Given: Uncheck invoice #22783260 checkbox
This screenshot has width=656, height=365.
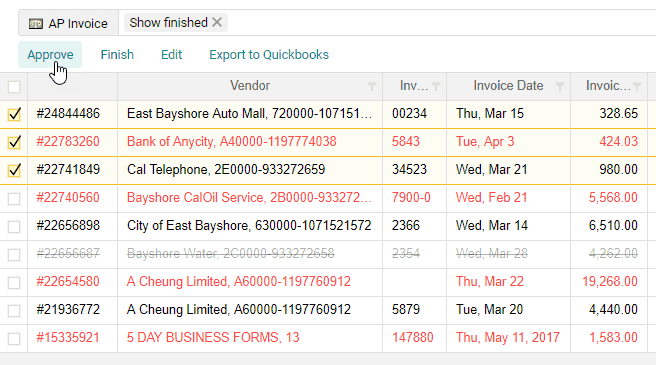Looking at the screenshot, I should [14, 142].
